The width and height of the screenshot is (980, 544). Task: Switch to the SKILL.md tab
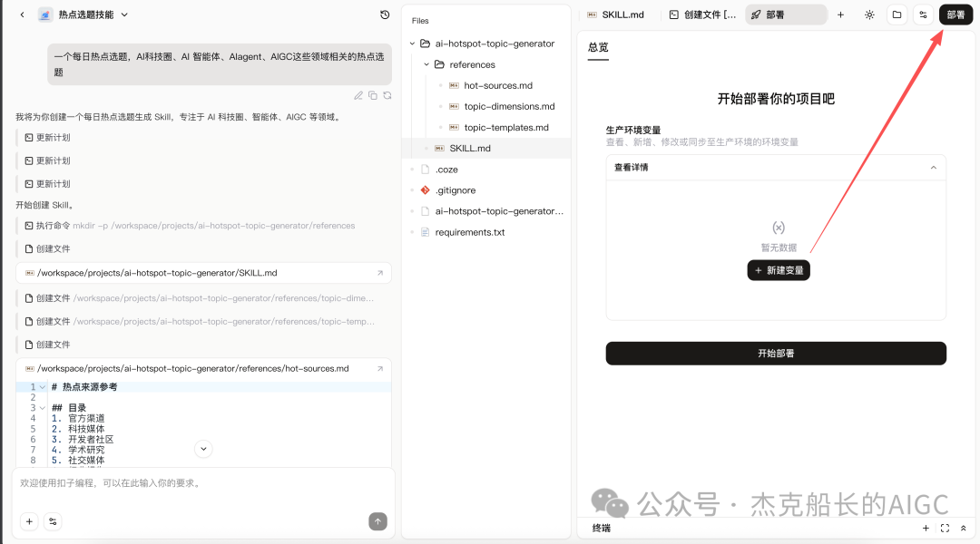[615, 15]
